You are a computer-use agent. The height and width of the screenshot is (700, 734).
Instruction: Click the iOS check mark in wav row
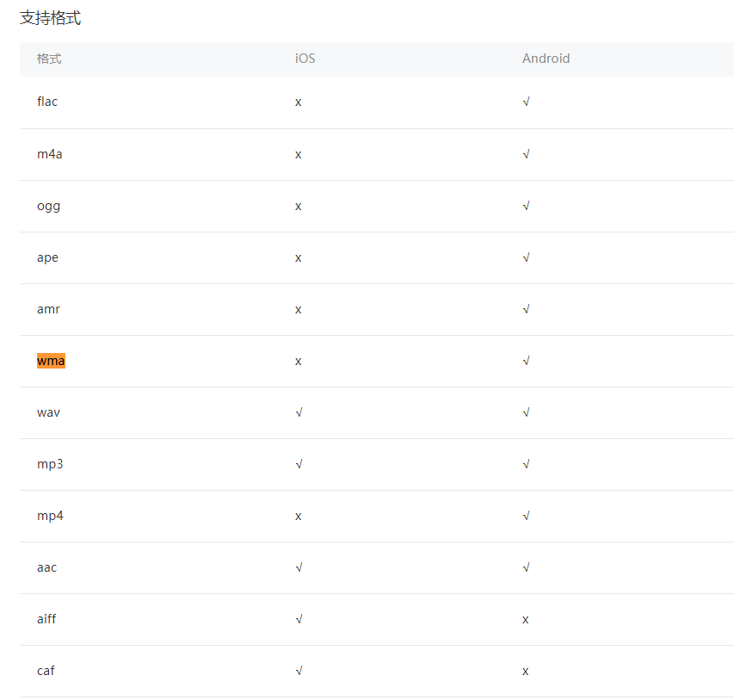299,412
